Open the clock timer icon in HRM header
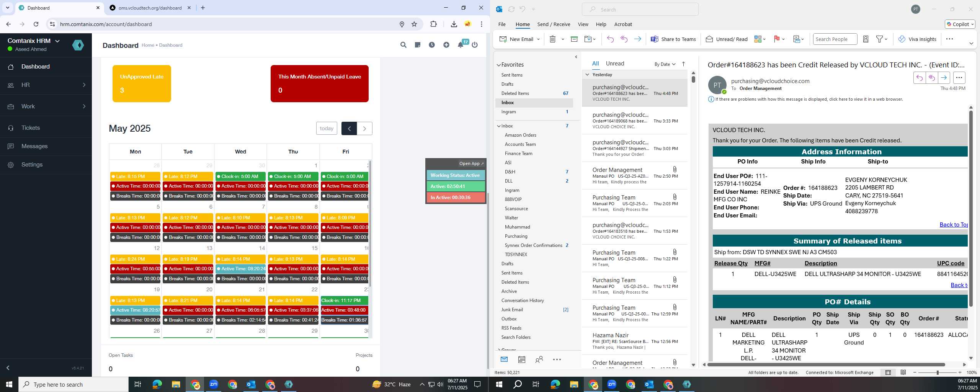Viewport: 980px width, 392px height. [432, 45]
